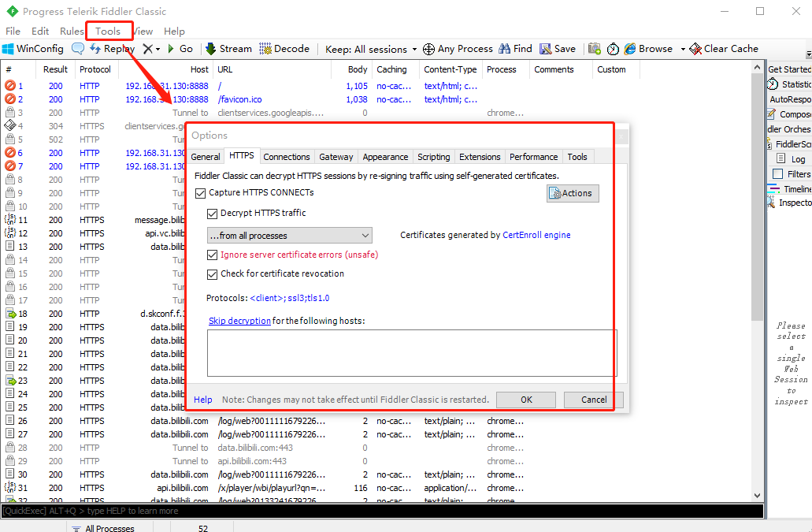This screenshot has height=532, width=812.
Task: Open Browse with the IE icon
Action: [x=630, y=49]
